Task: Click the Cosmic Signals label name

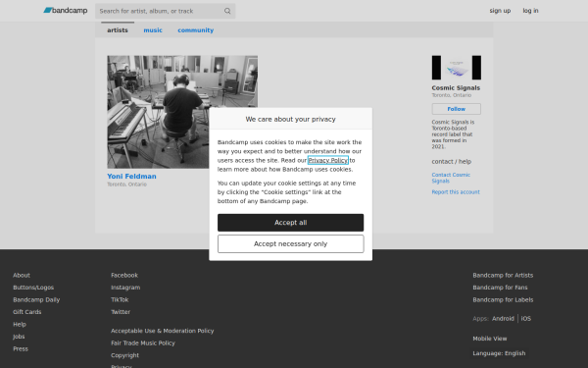Action: point(456,88)
